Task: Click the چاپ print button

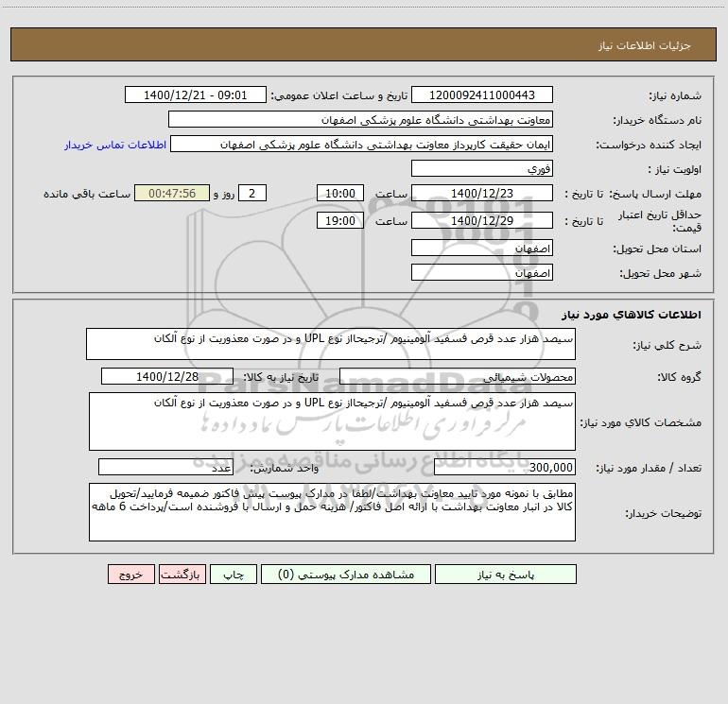Action: (234, 574)
